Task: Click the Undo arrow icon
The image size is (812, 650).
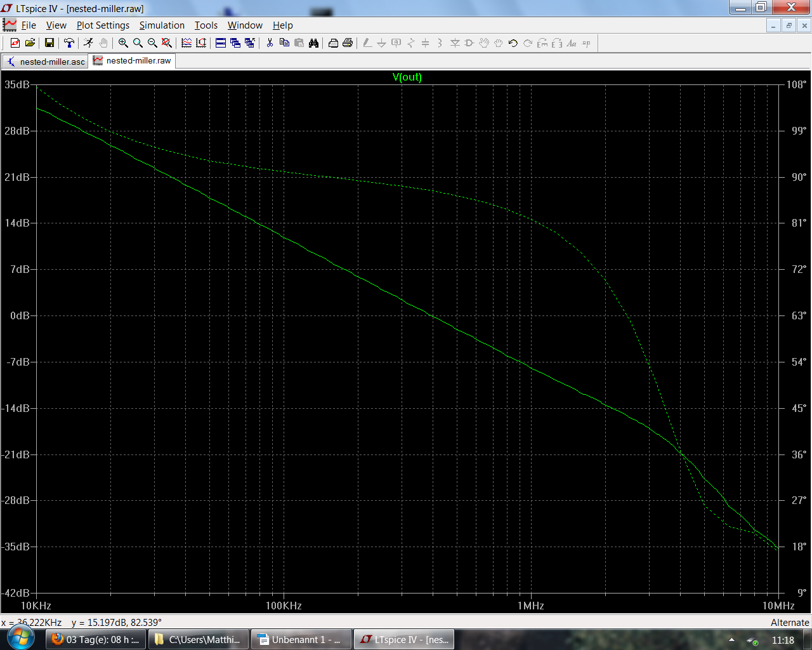Action: click(x=513, y=43)
